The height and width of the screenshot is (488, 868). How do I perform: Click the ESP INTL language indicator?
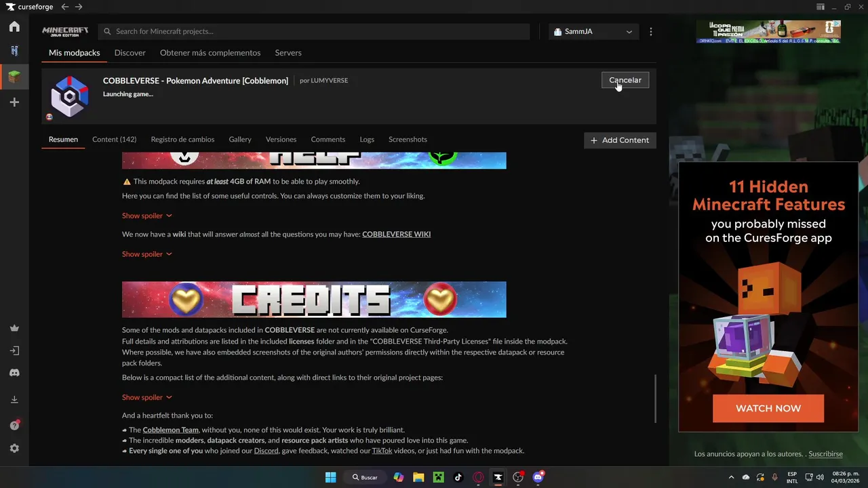pyautogui.click(x=792, y=477)
